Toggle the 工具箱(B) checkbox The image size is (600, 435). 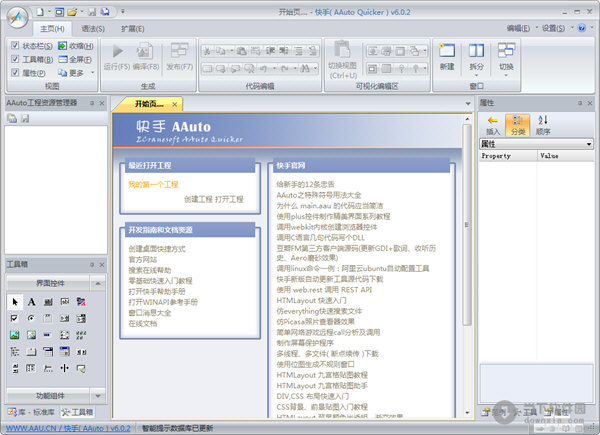[x=15, y=59]
